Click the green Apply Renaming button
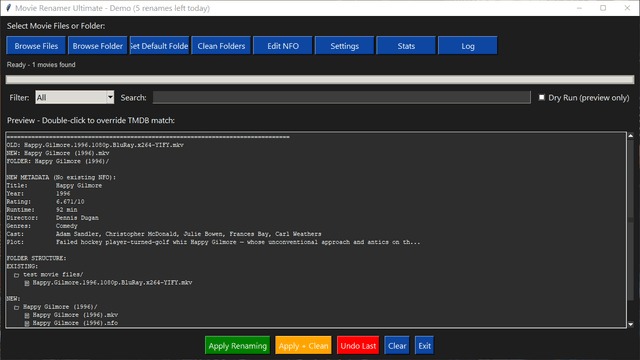This screenshot has width=640, height=360. pos(237,345)
